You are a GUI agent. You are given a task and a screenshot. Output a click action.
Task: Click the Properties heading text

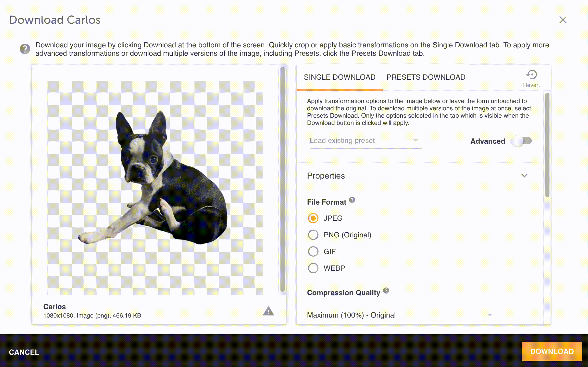tap(326, 176)
